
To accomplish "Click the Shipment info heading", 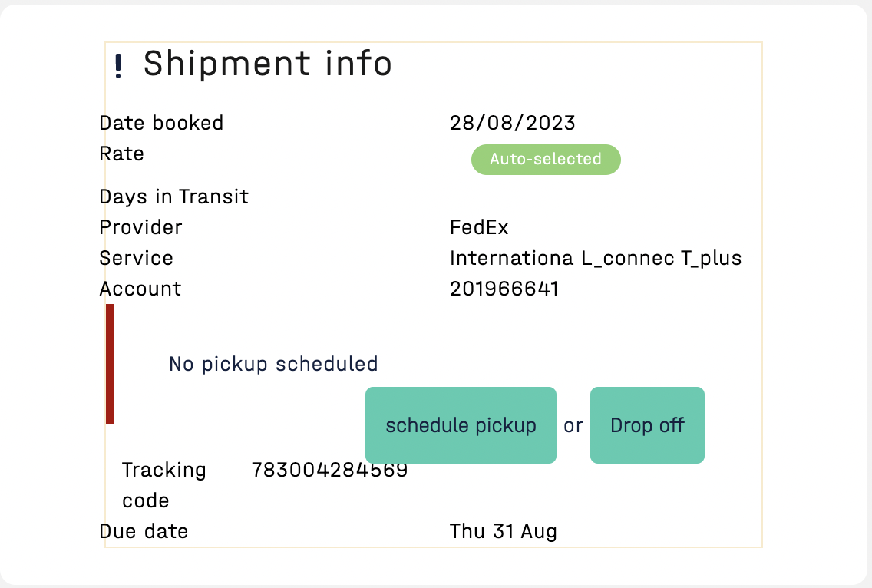I will click(268, 64).
